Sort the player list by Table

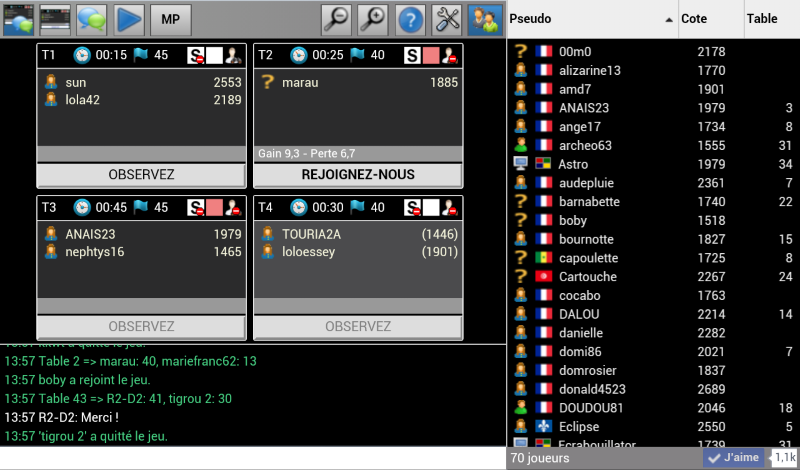click(771, 19)
